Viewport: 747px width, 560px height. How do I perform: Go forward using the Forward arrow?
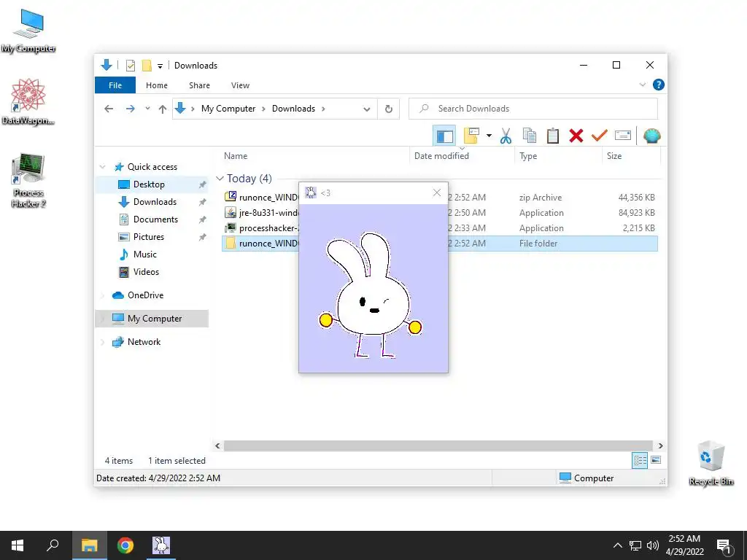[x=130, y=109]
